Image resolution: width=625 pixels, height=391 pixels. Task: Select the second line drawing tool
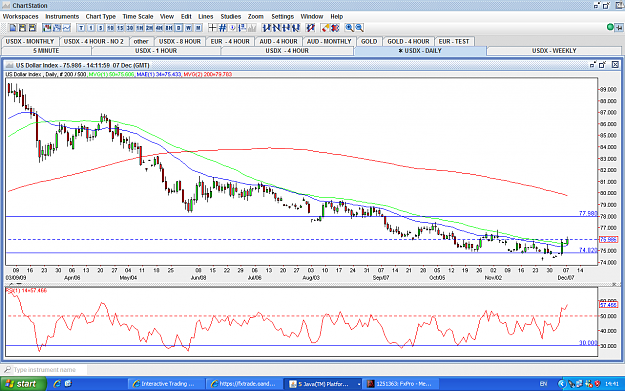(x=276, y=28)
